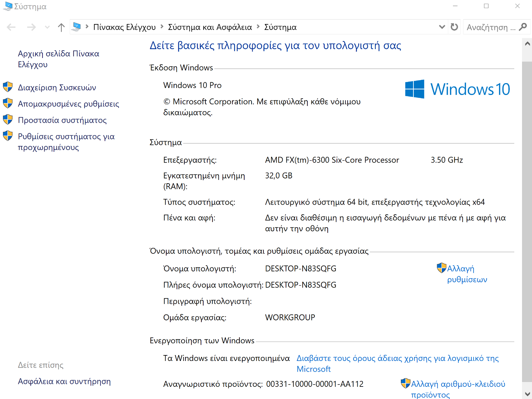Close the Σύστημα window

click(517, 6)
